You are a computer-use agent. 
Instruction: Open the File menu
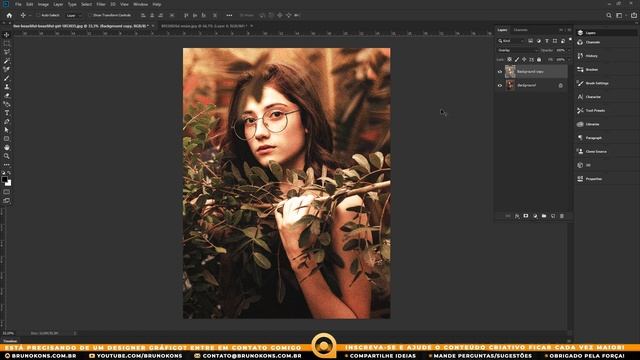pyautogui.click(x=18, y=4)
